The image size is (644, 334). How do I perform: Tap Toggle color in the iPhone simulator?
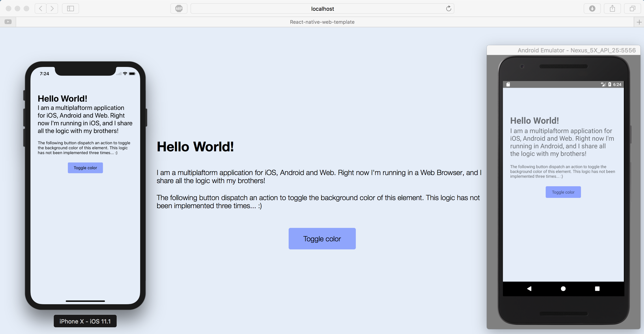point(85,168)
